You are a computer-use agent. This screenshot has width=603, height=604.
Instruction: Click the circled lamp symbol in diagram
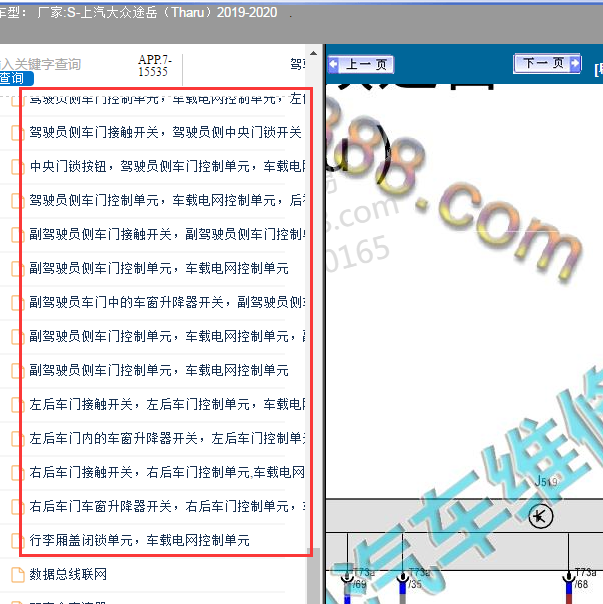(541, 516)
